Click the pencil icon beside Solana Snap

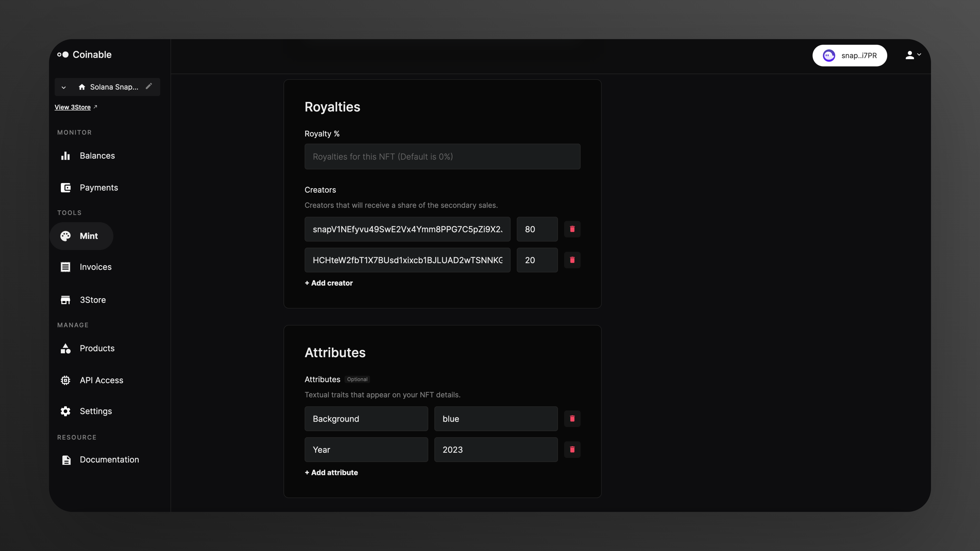coord(149,86)
